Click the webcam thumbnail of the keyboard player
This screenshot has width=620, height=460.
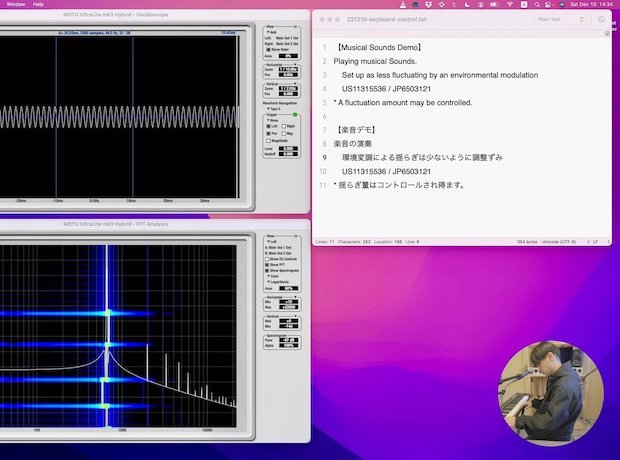pos(550,393)
